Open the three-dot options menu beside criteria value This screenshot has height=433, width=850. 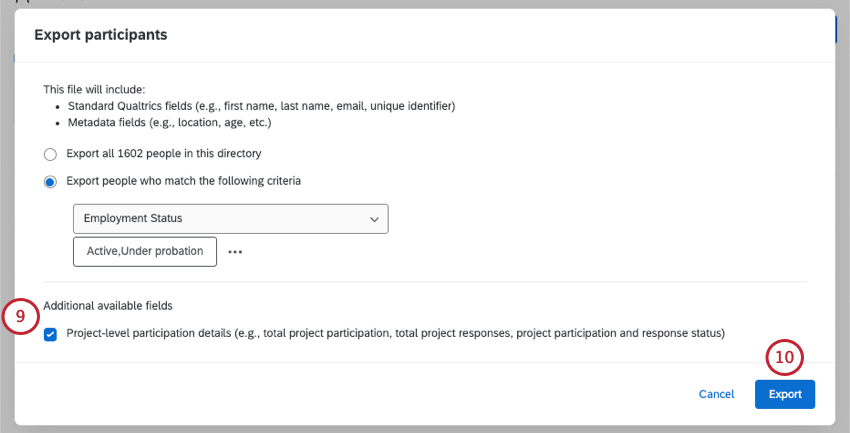click(x=235, y=252)
